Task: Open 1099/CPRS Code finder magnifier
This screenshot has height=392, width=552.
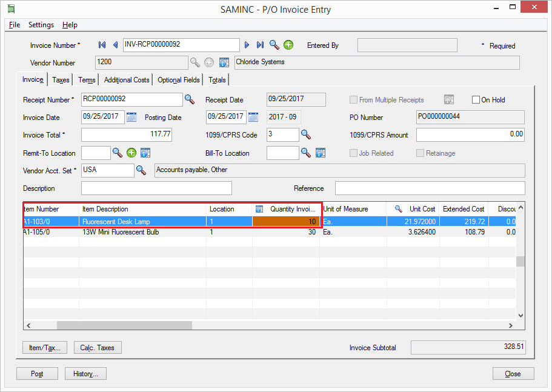Action: tap(306, 135)
